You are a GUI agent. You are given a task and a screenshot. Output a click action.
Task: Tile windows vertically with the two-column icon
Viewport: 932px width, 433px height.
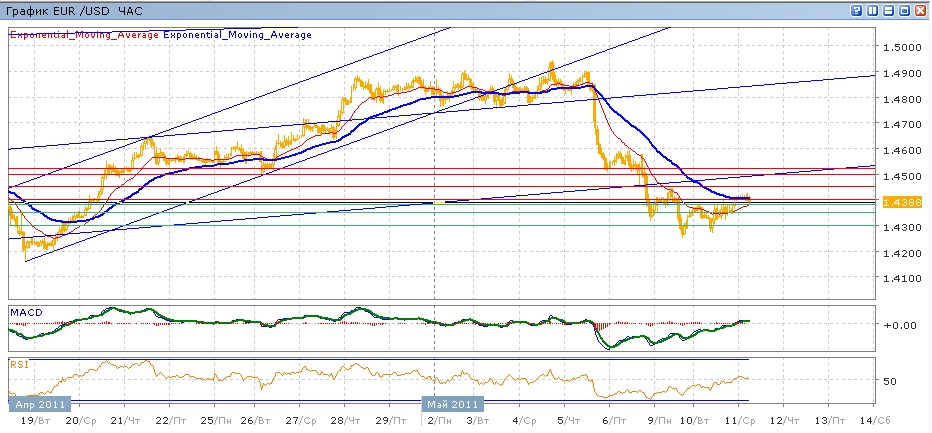coord(874,11)
